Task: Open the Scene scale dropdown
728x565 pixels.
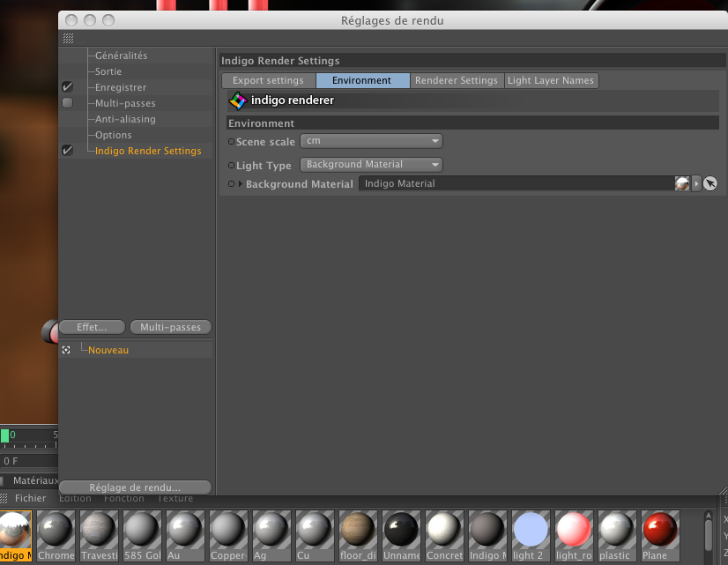Action: pyautogui.click(x=371, y=141)
